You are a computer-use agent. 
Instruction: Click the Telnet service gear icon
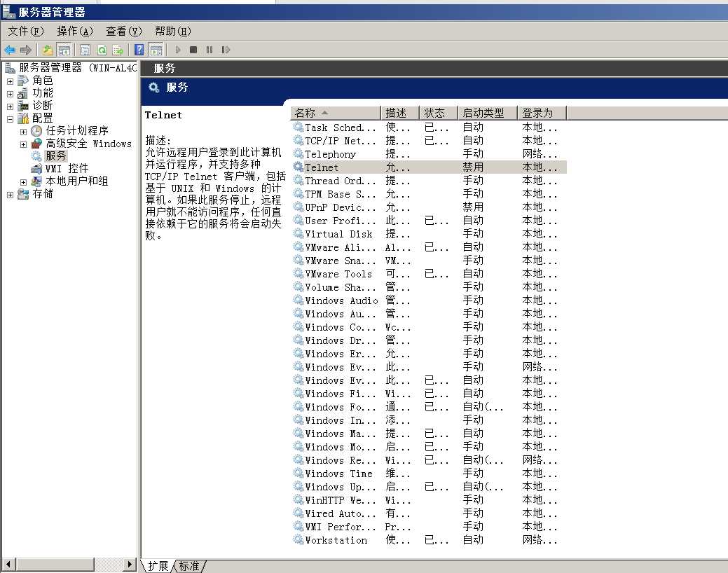point(298,167)
